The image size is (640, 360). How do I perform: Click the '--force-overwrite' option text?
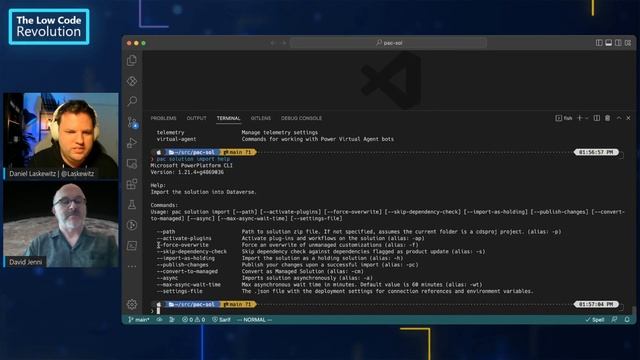point(183,245)
